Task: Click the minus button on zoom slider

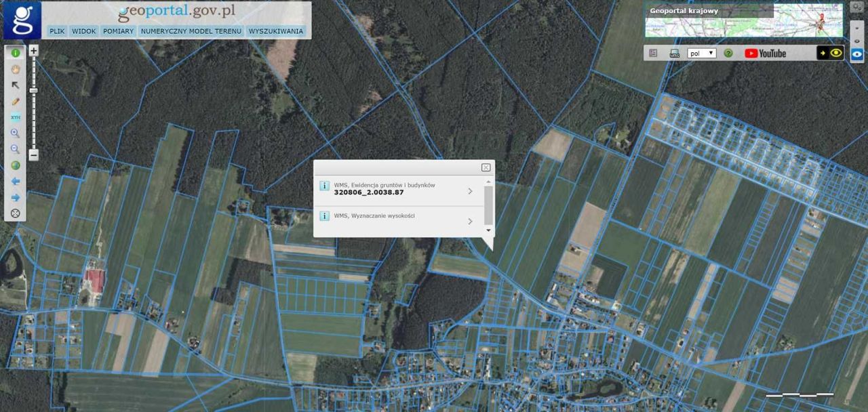Action: pos(33,155)
